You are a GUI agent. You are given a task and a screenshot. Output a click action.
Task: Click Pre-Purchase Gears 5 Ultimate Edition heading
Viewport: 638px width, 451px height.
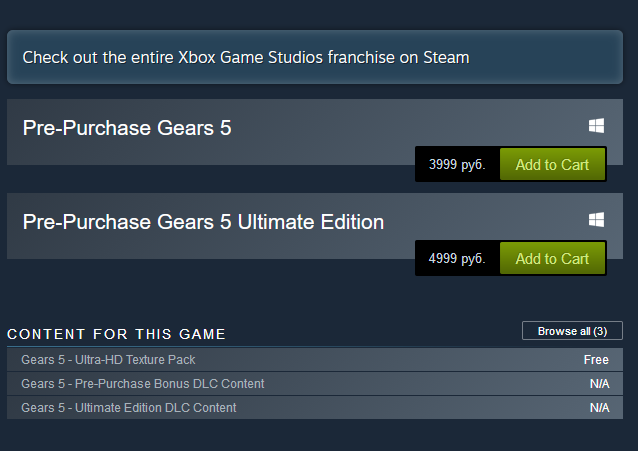(203, 222)
